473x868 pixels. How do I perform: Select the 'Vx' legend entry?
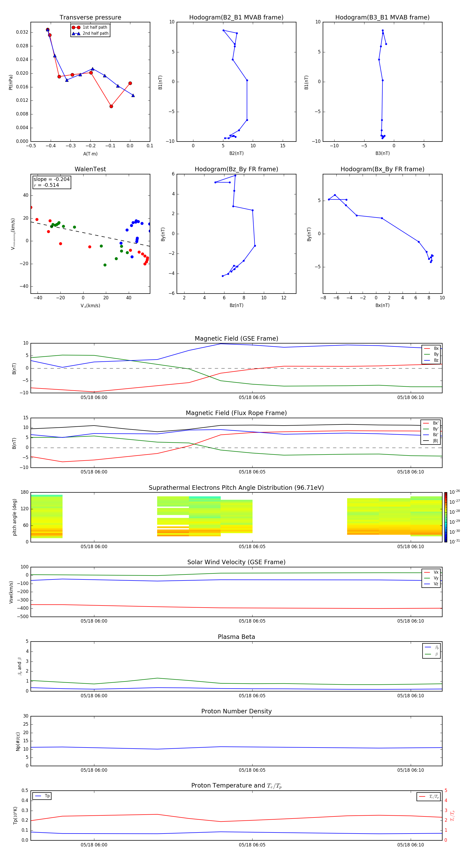[x=431, y=572]
